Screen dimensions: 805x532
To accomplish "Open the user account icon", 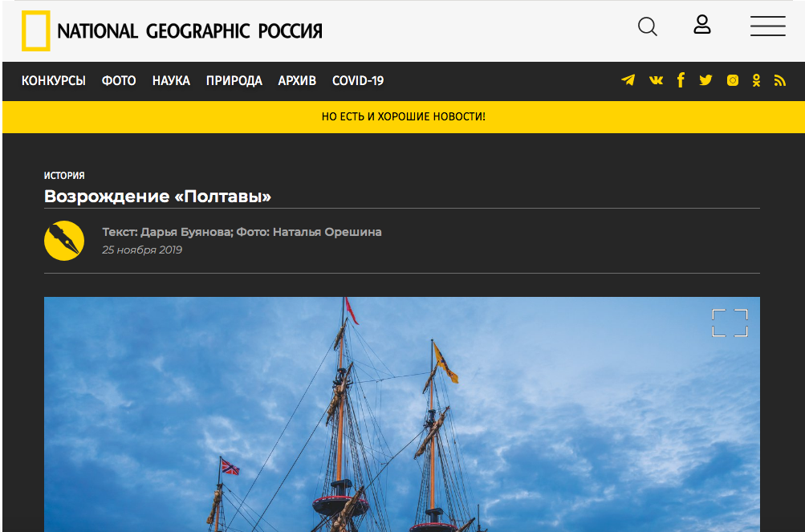I will pyautogui.click(x=702, y=25).
